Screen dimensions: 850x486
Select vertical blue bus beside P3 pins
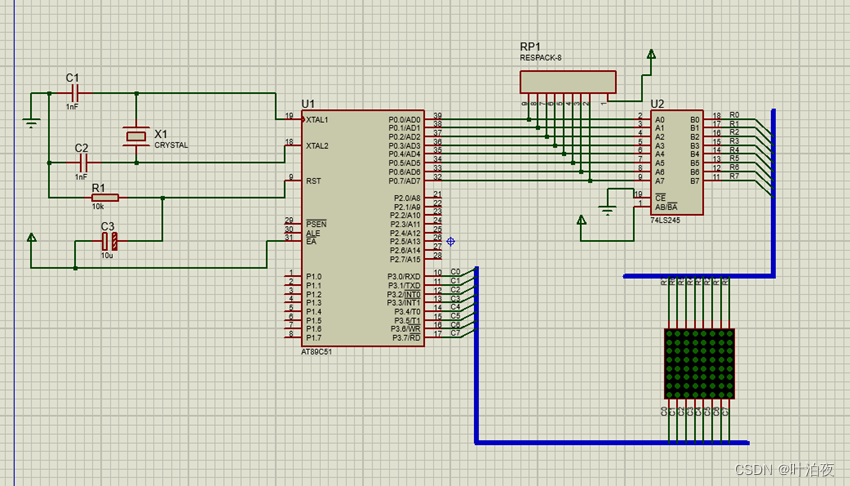coord(476,355)
